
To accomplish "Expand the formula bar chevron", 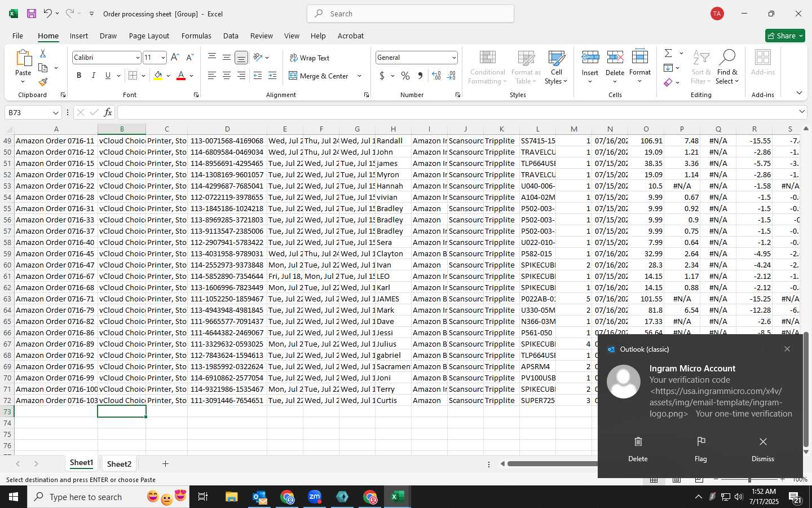I will (802, 112).
